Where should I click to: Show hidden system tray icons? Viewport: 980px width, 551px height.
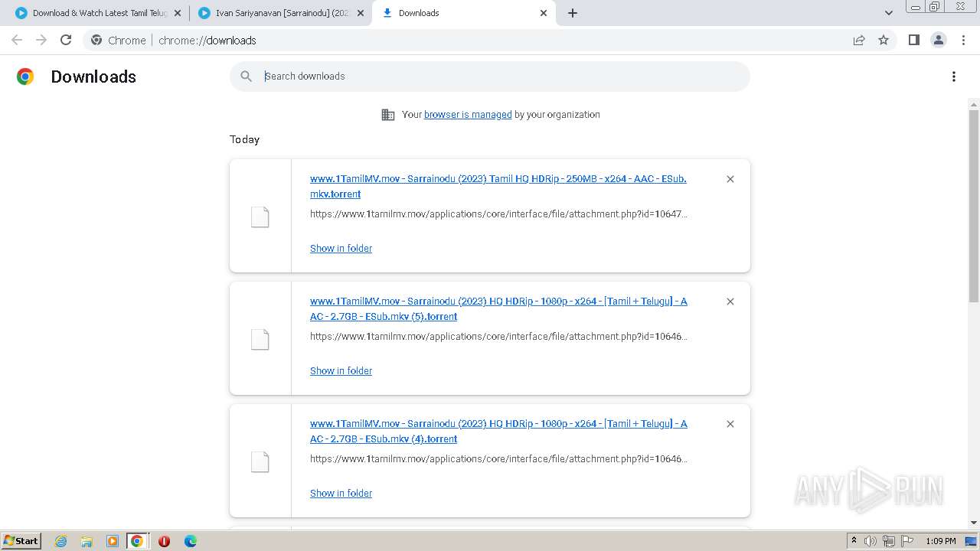click(854, 541)
